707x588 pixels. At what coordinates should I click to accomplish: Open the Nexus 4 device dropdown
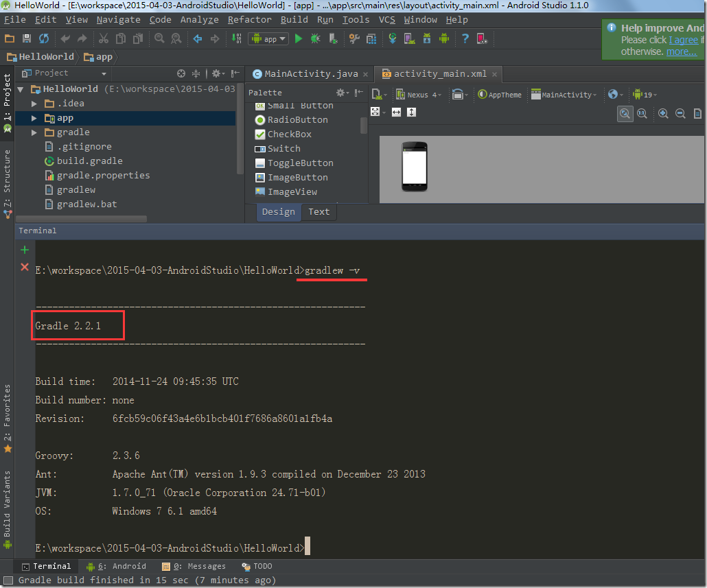pos(419,95)
